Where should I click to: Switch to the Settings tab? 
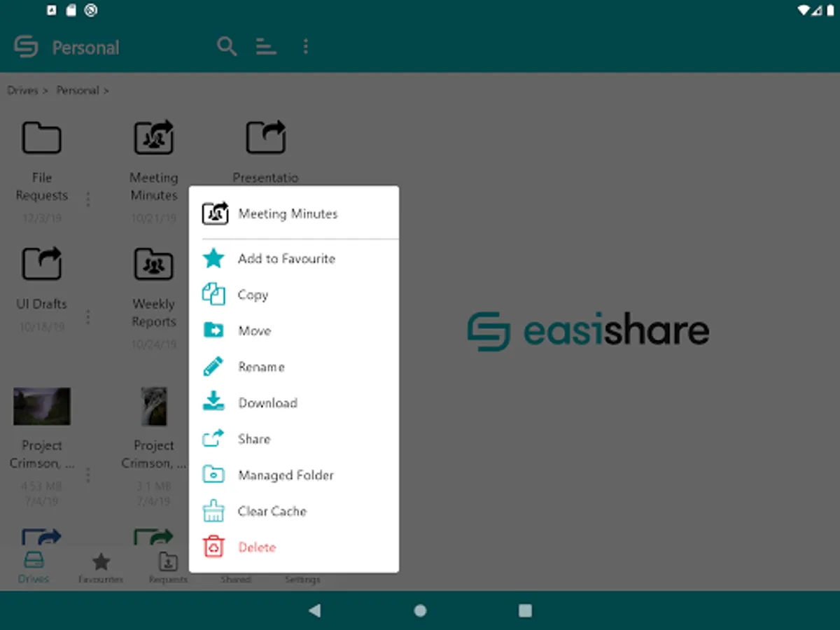pyautogui.click(x=302, y=579)
